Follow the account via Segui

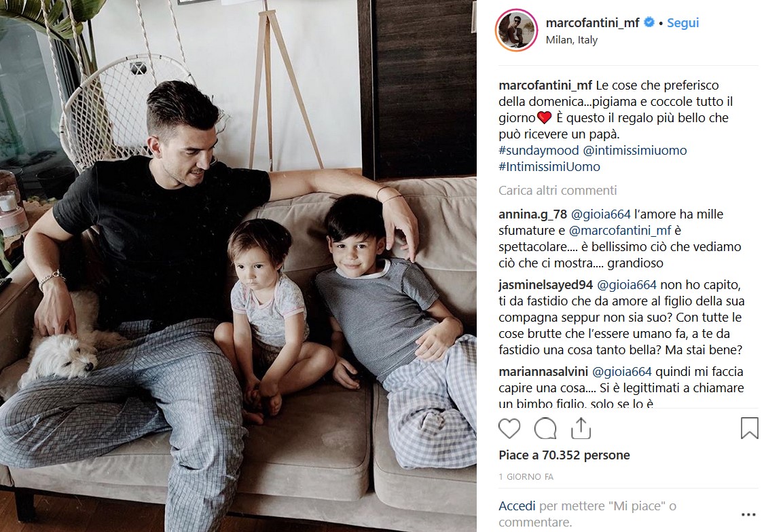tap(683, 23)
